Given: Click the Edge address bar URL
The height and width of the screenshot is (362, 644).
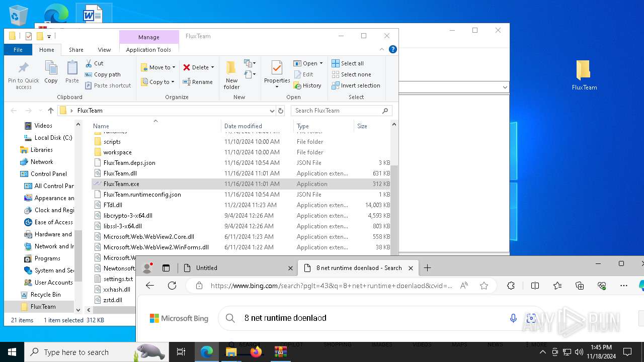Looking at the screenshot, I should pyautogui.click(x=331, y=286).
